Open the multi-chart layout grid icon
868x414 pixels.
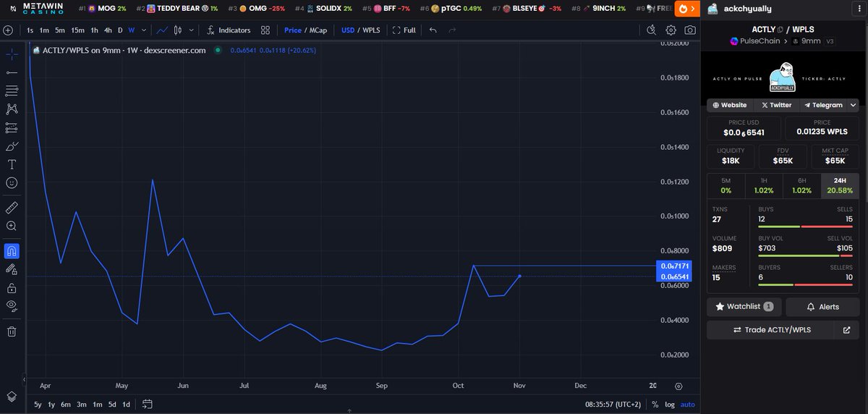pyautogui.click(x=265, y=30)
